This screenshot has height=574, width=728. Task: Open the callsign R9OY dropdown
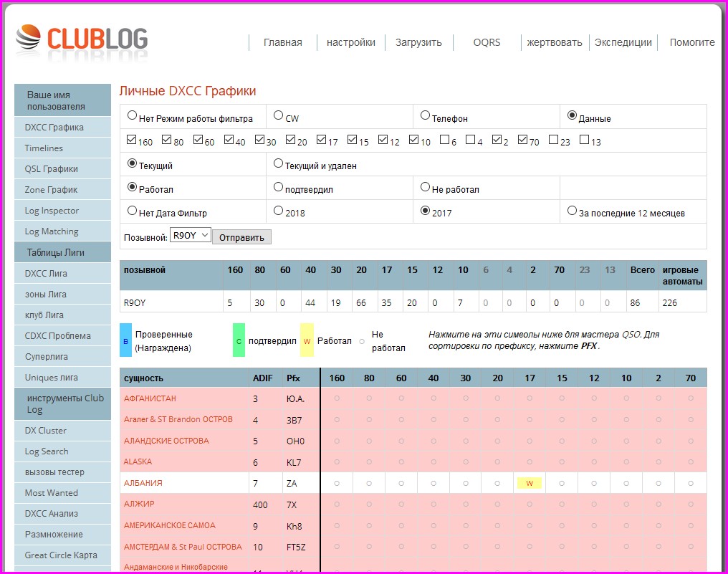click(191, 235)
